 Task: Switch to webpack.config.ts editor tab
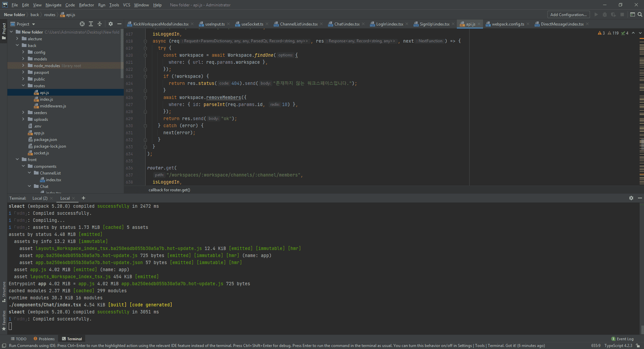pos(507,24)
